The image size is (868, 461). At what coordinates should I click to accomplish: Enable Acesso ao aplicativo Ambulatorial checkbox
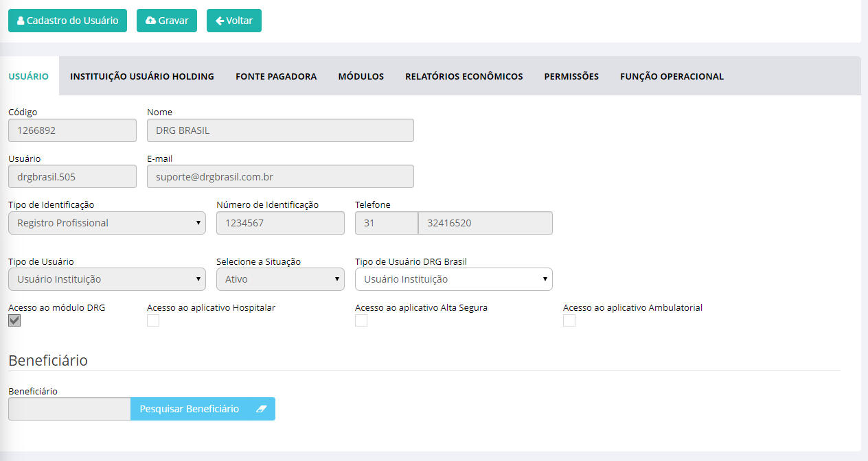(569, 320)
